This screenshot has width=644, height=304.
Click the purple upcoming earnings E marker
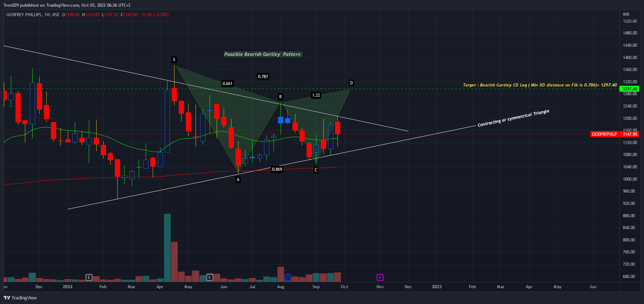tap(380, 278)
